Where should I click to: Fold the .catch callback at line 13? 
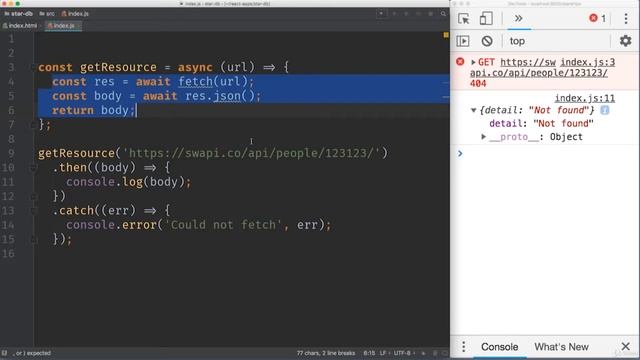[33, 211]
